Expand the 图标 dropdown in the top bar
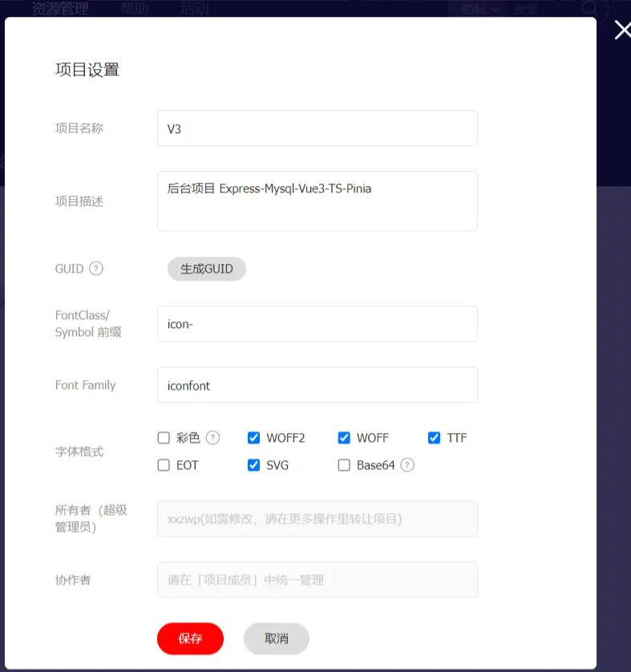The width and height of the screenshot is (631, 672). [480, 9]
